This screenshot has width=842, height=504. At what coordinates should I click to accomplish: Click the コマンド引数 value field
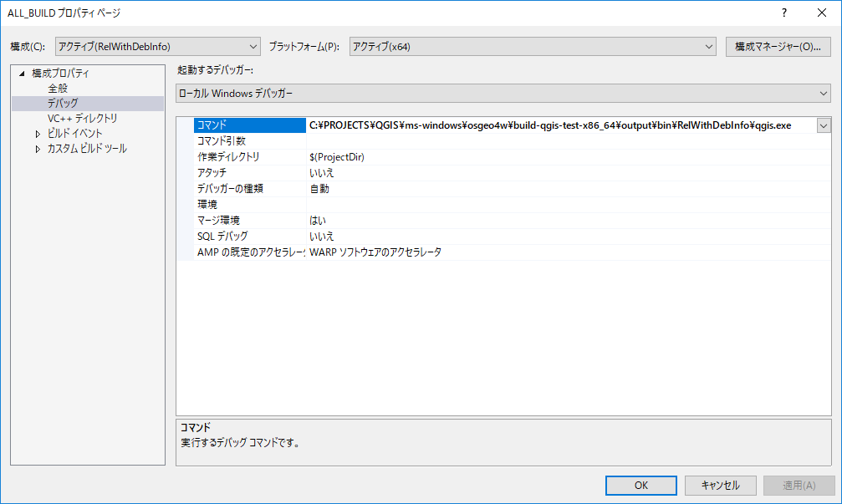[x=560, y=141]
